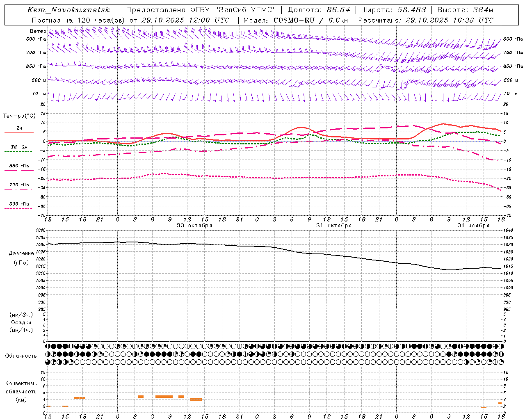Click the 'Тем-ра(°C)' temperature panel label
This screenshot has height=420, width=525.
(x=19, y=116)
